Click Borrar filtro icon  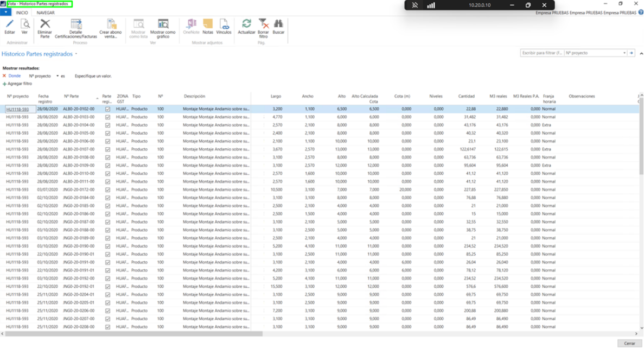click(x=263, y=24)
